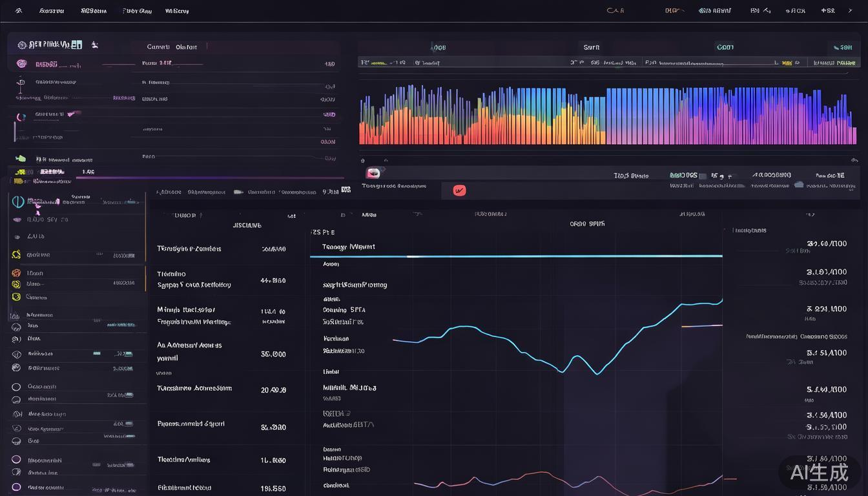Expand the 'UDIOR' column header arrow
Screen dimensions: 868x496
point(201,216)
